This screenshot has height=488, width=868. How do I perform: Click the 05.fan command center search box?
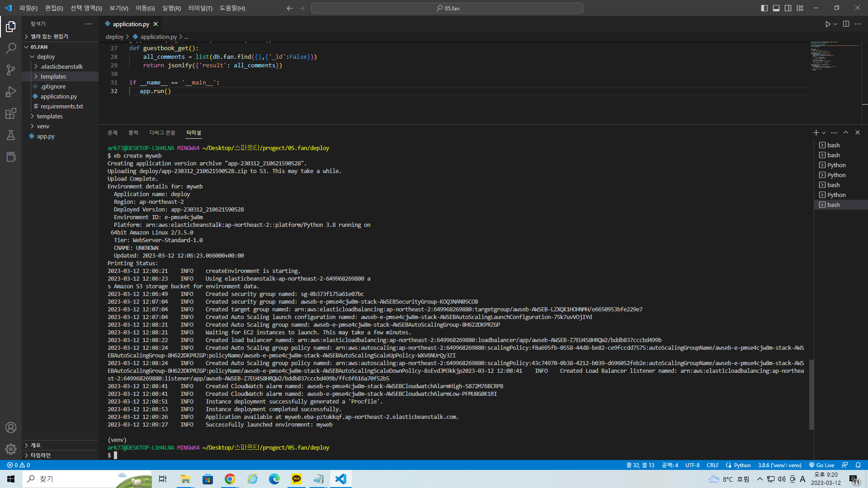(x=447, y=8)
